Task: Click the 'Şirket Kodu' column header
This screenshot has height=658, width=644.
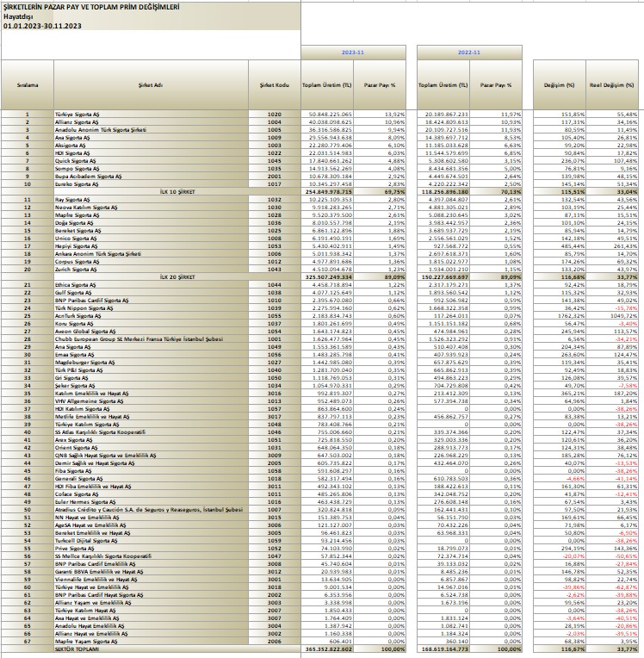Action: 275,85
